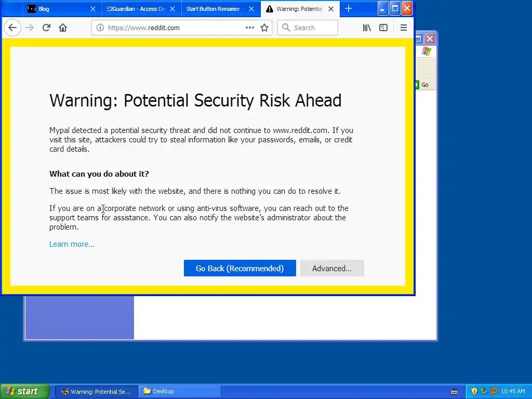Viewport: 532px width, 399px height.
Task: Open the Library bookshelf icon
Action: coord(367,28)
